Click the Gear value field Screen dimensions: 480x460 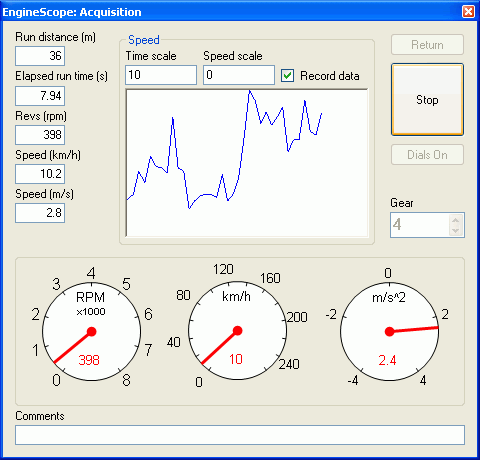click(x=420, y=225)
